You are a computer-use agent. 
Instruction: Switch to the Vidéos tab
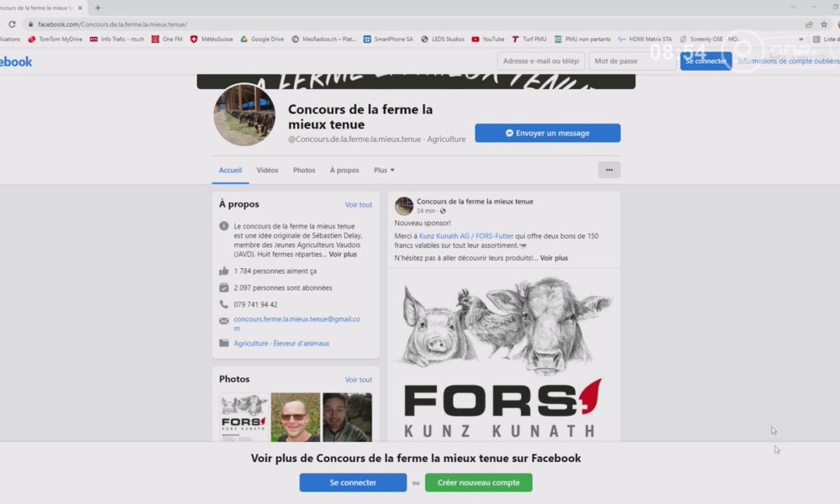pyautogui.click(x=267, y=171)
